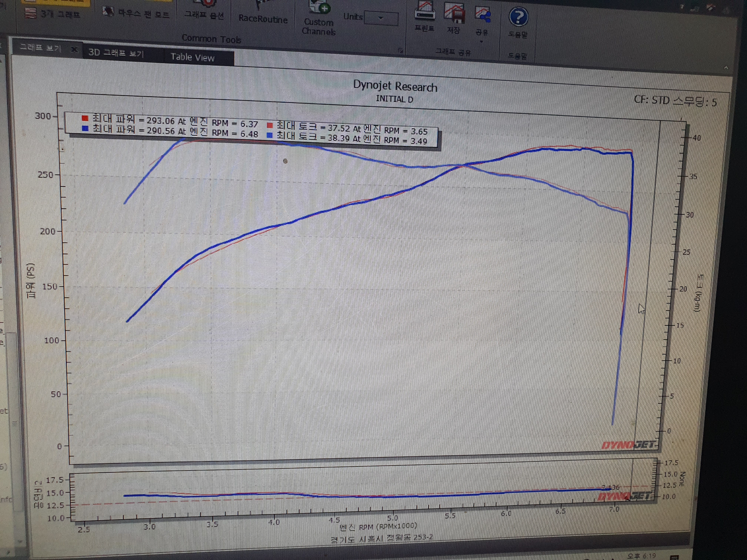The image size is (747, 560).
Task: Select legend text '최대 파워 = 290.56'
Action: coord(134,130)
